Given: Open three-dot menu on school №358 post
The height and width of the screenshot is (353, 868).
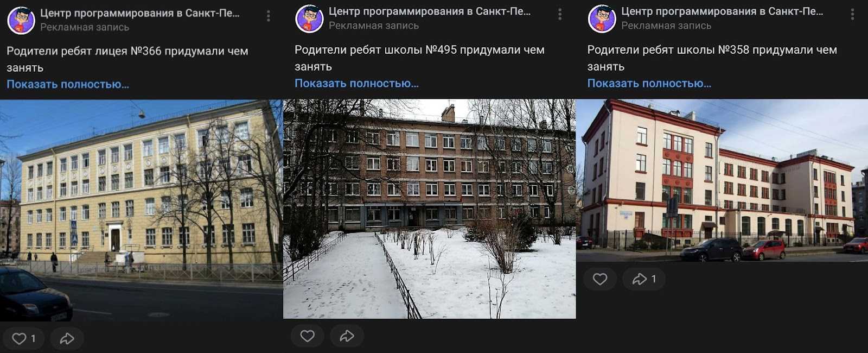Looking at the screenshot, I should click(x=852, y=15).
